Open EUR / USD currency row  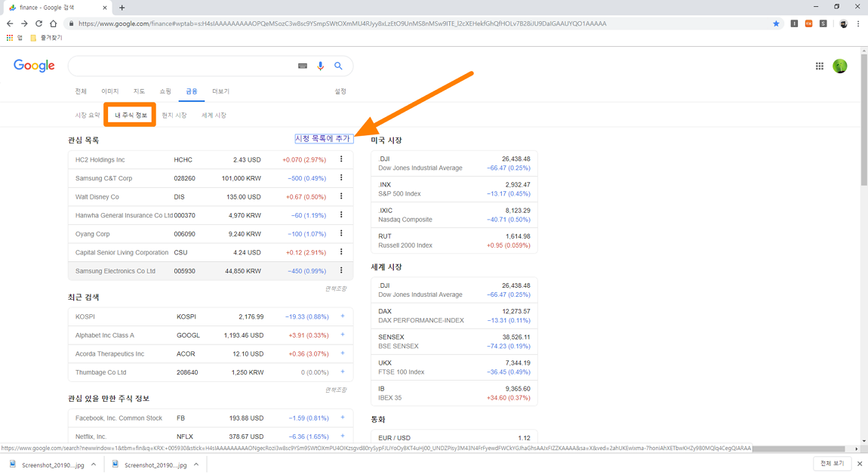[x=454, y=437]
